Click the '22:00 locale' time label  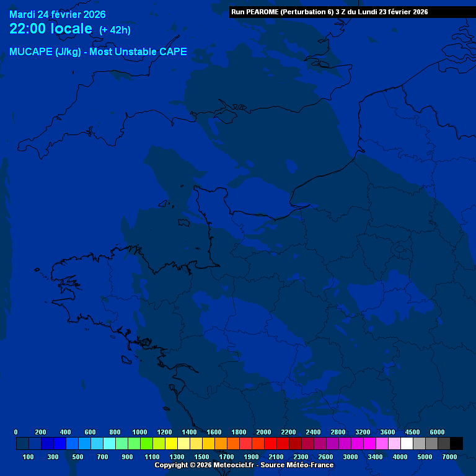tap(51, 29)
